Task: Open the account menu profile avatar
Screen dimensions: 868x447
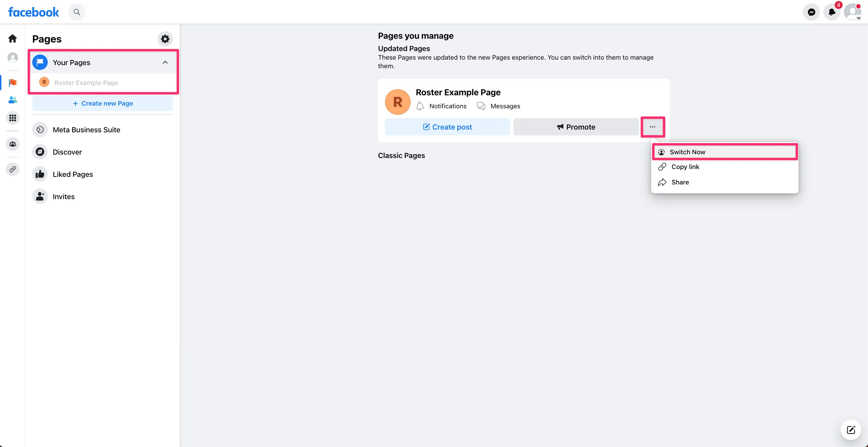Action: click(x=853, y=12)
